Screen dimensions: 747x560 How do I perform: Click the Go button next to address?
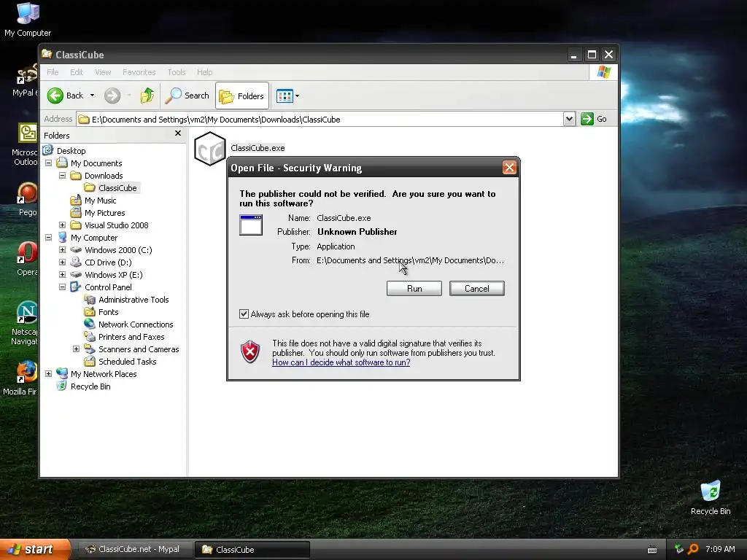click(x=594, y=119)
